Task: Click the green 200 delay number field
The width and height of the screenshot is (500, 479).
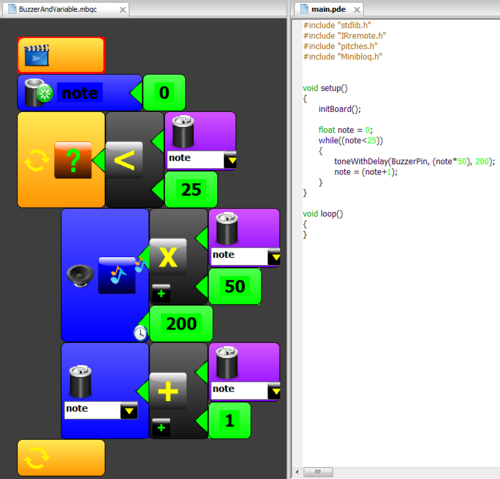Action: pyautogui.click(x=181, y=324)
